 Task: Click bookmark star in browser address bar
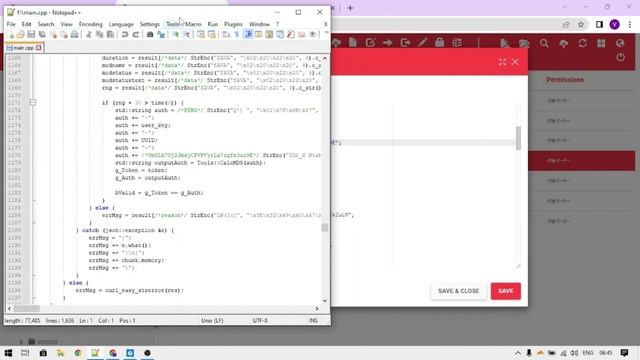[581, 24]
